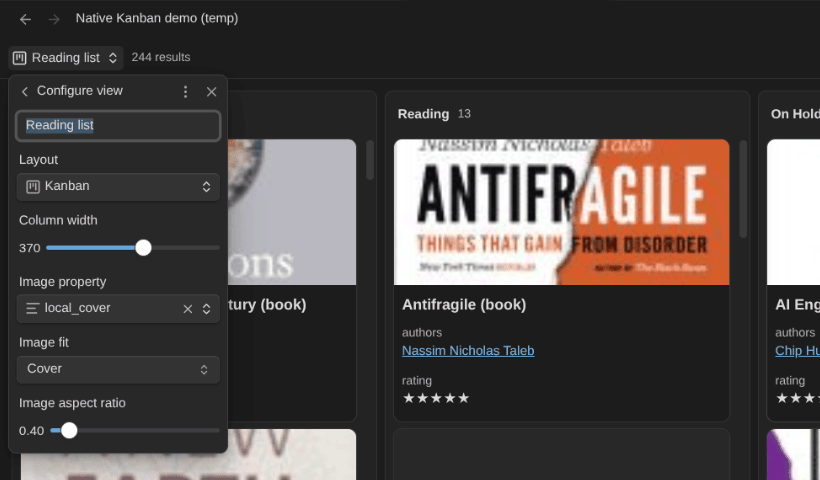Go back with the left arrow

(25, 19)
